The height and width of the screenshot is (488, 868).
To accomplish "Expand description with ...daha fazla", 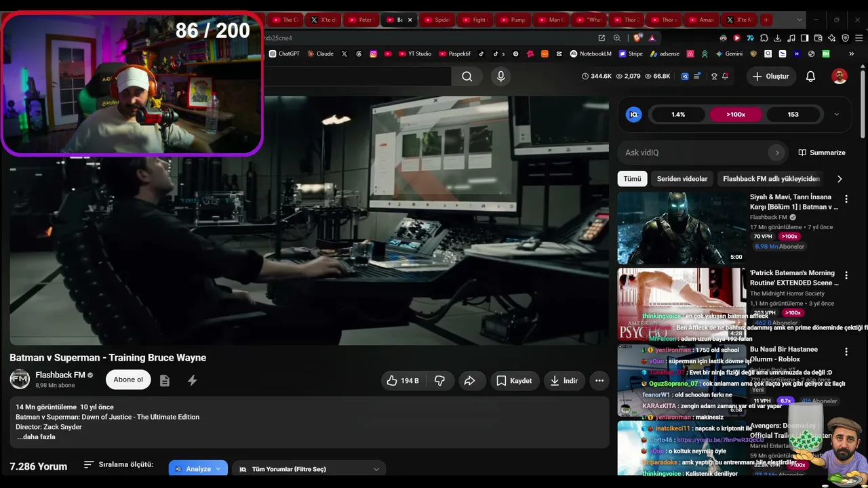I will 36,437.
